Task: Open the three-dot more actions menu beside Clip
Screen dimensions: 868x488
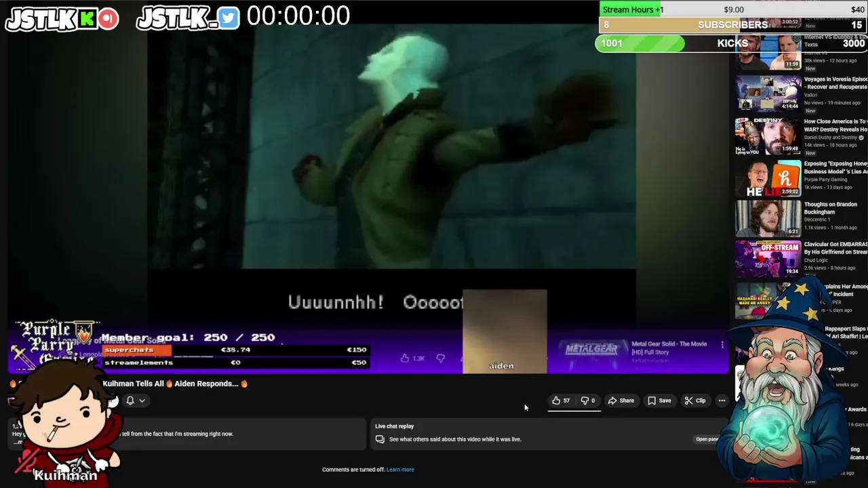Action: click(x=722, y=401)
